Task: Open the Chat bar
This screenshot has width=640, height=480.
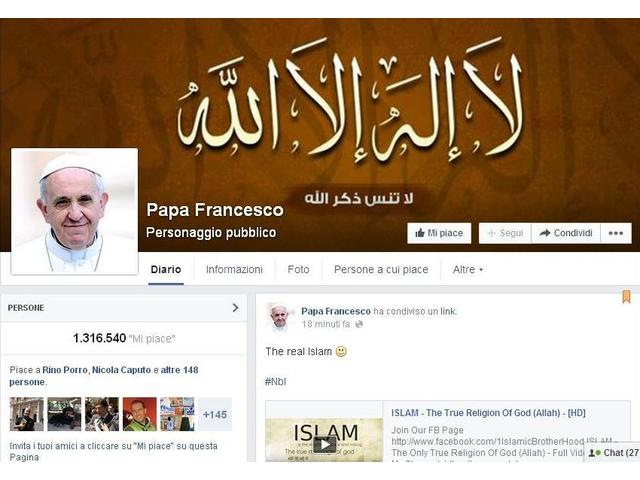Action: [612, 453]
